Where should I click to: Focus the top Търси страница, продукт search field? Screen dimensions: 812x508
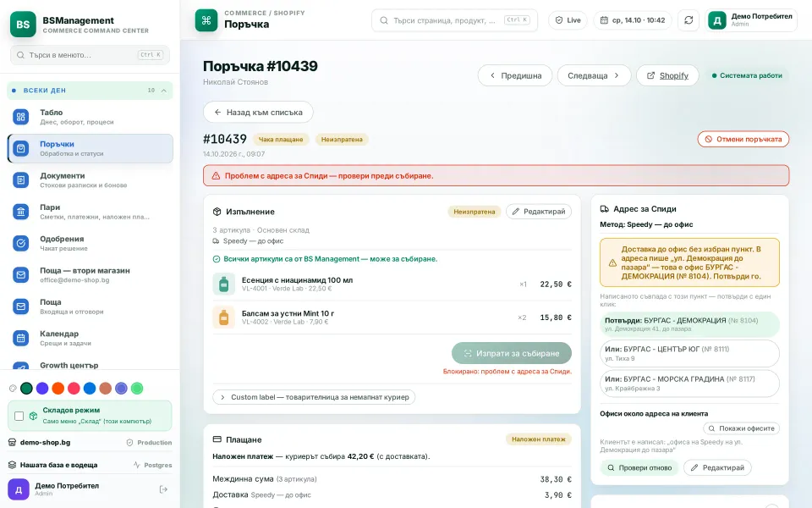(454, 20)
